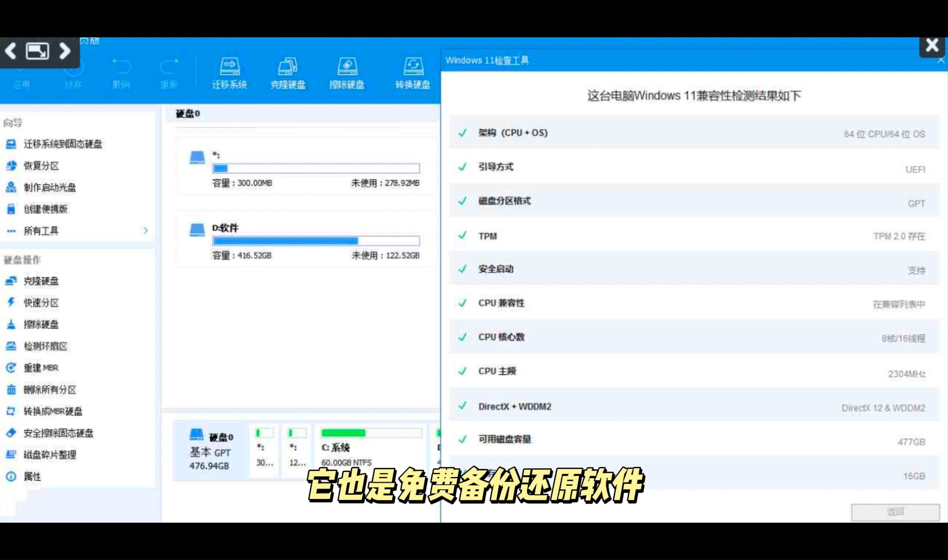Open 属性 of the disk
Screen dimensions: 948x560
(32, 477)
